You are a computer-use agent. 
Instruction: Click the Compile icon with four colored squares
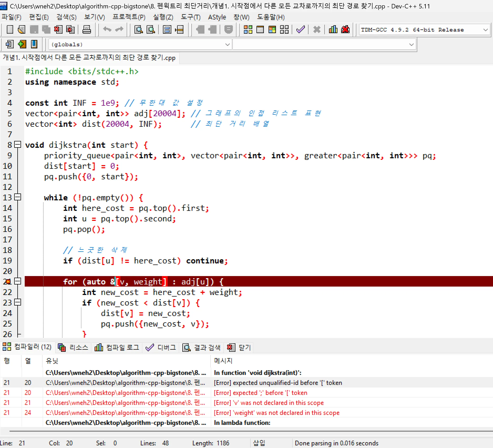[248, 29]
